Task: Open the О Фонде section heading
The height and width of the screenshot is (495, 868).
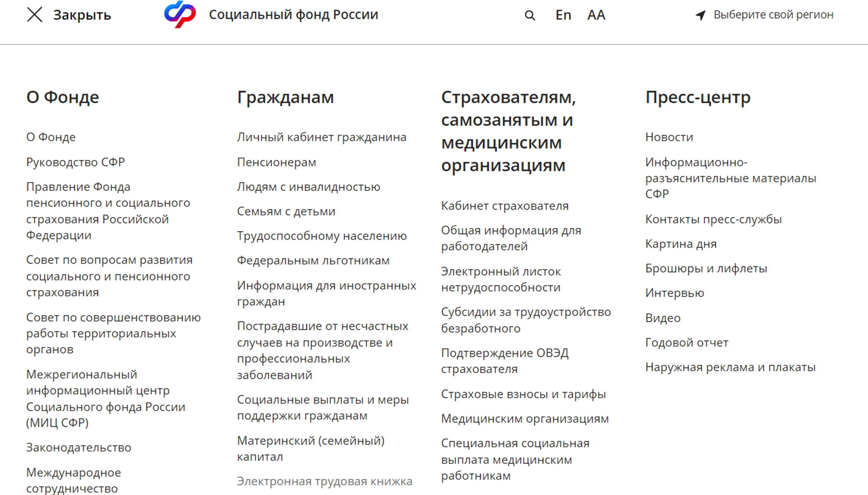Action: pyautogui.click(x=63, y=97)
